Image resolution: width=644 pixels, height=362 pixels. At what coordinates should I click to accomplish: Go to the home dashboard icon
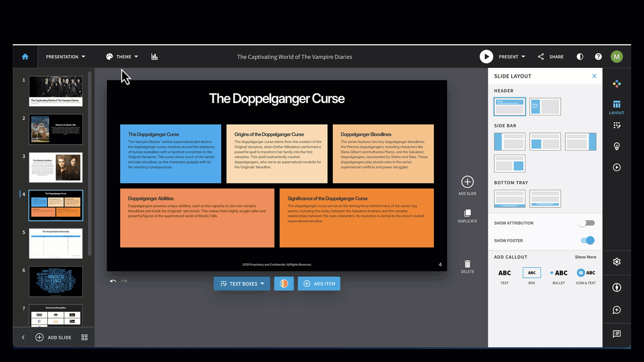(25, 57)
